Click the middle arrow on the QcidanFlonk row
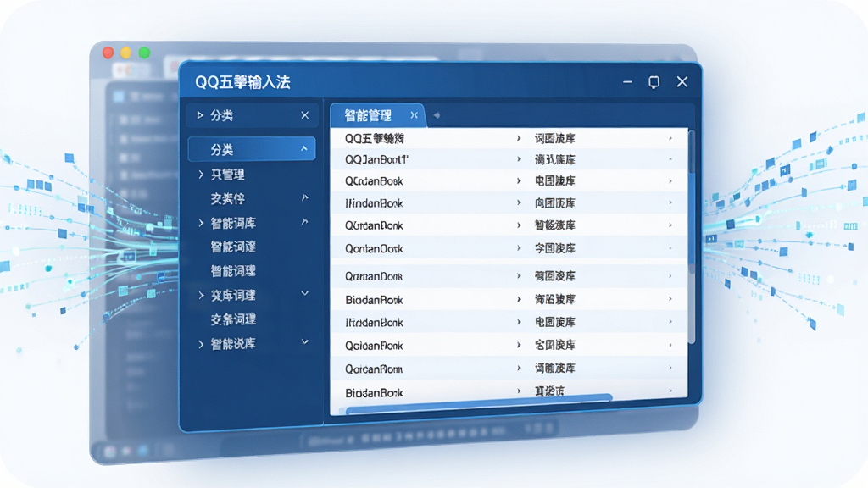The width and height of the screenshot is (868, 488). point(519,346)
